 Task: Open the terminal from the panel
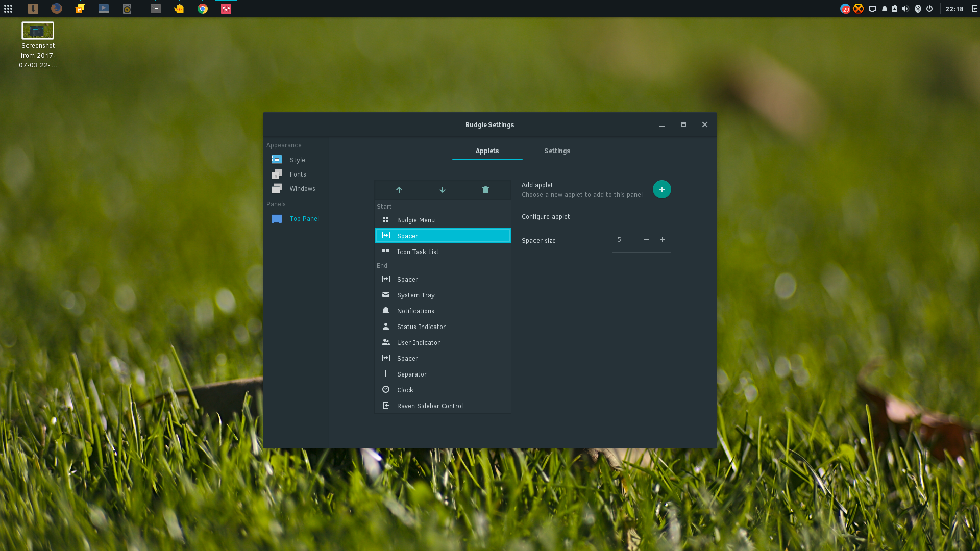(x=156, y=9)
